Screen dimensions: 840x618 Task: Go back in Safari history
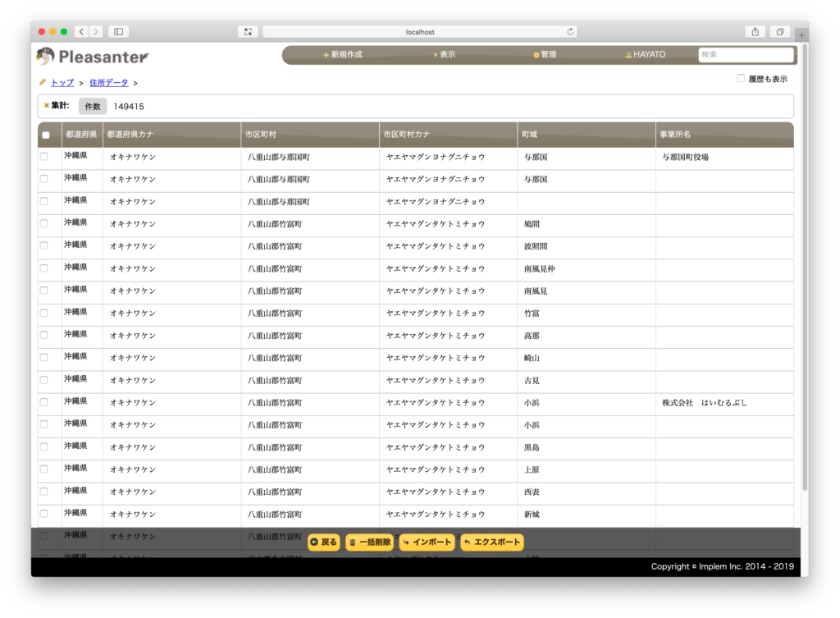[x=81, y=32]
